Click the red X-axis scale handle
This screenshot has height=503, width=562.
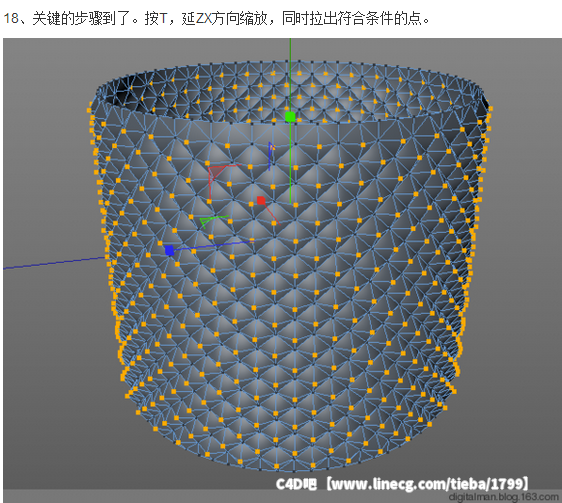point(261,200)
